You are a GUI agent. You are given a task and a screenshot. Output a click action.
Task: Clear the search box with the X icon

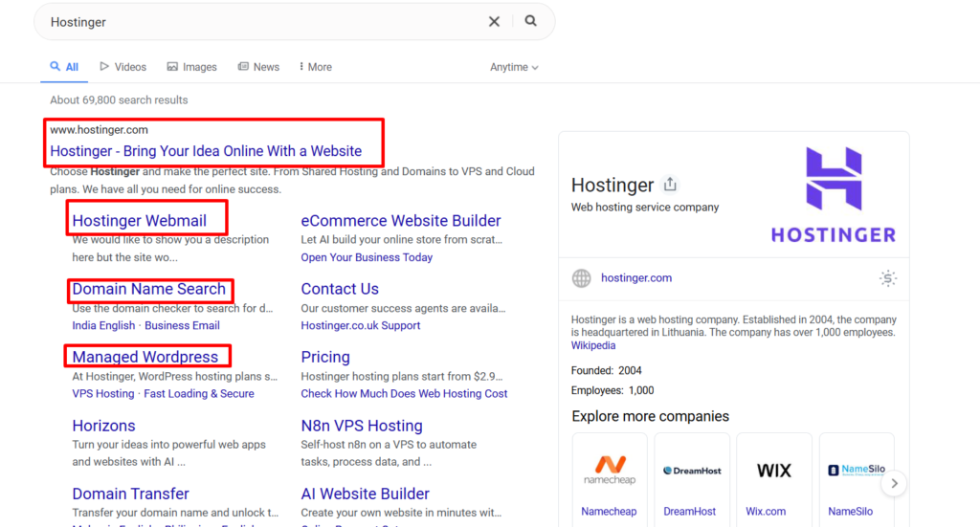pos(494,22)
